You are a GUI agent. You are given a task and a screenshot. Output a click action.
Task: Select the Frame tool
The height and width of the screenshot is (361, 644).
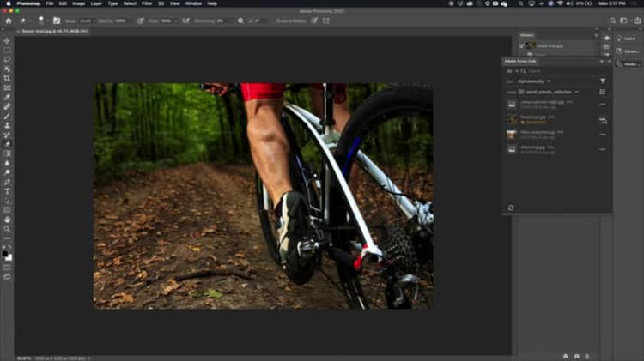(7, 87)
